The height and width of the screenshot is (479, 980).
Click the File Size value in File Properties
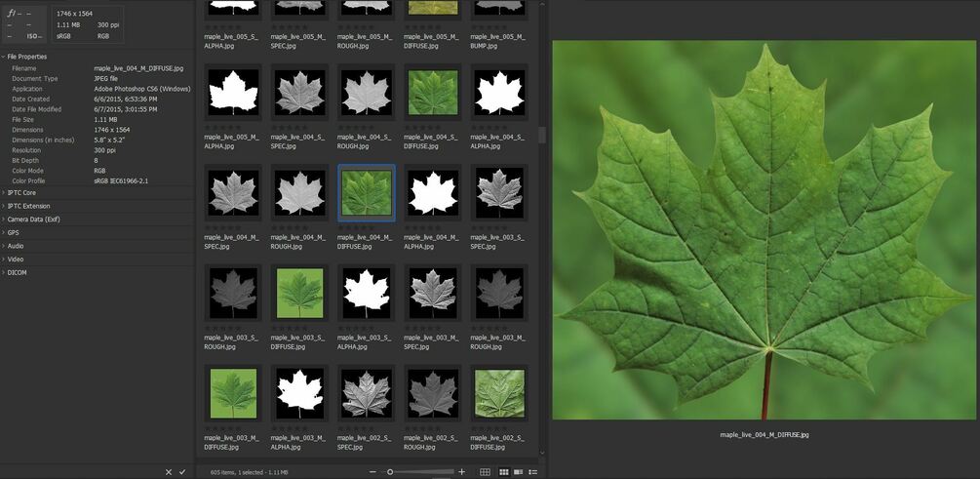click(105, 119)
